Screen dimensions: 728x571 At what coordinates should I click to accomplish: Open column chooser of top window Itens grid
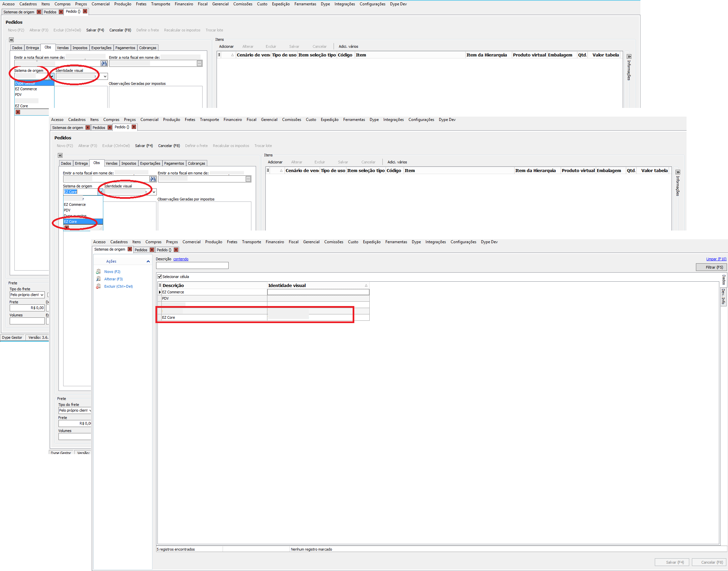coord(219,55)
